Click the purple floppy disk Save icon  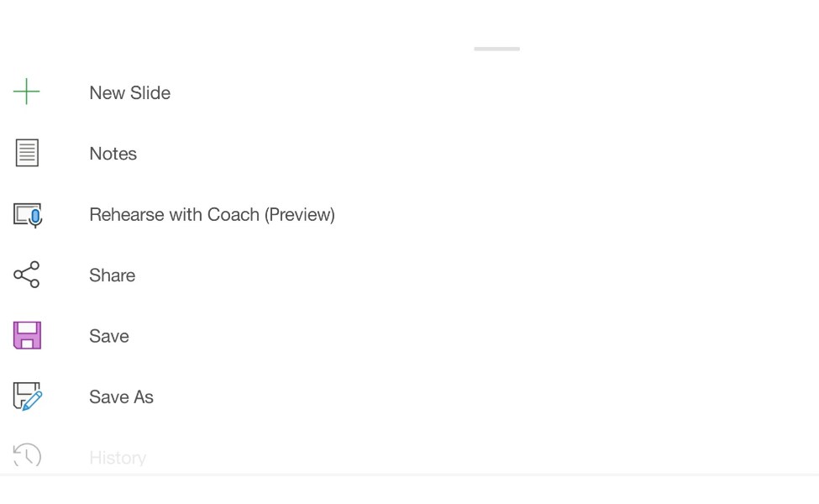click(27, 335)
